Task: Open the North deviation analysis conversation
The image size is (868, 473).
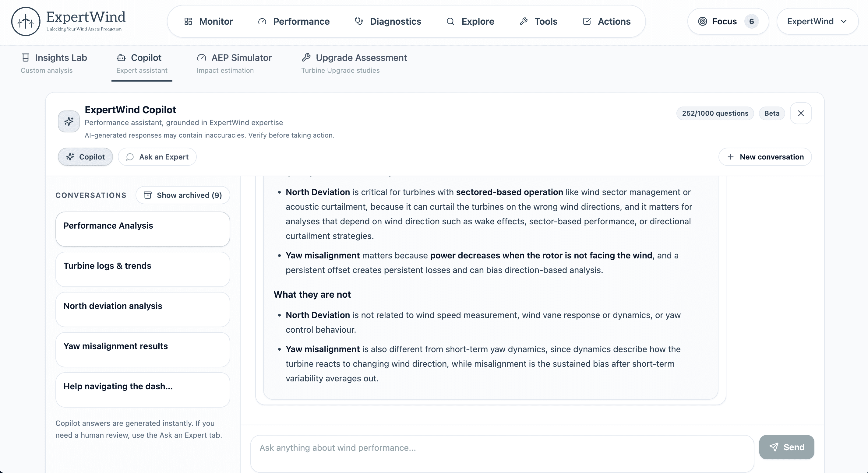Action: coord(143,309)
